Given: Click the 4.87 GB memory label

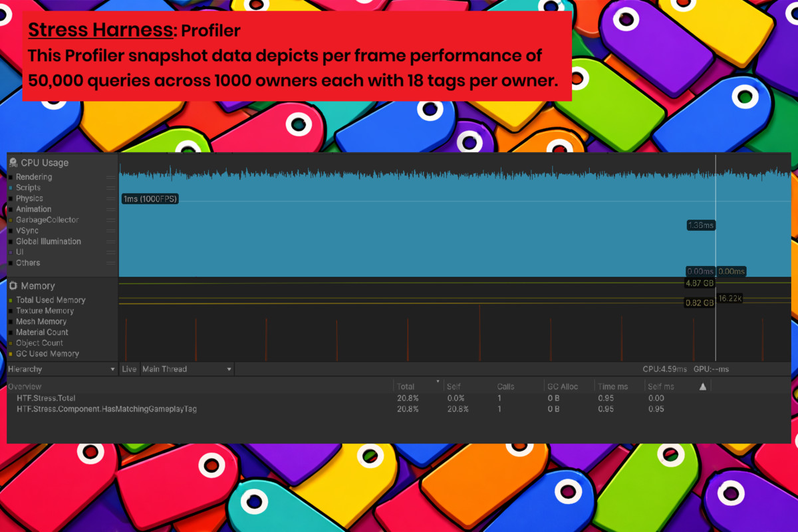Looking at the screenshot, I should pos(700,283).
